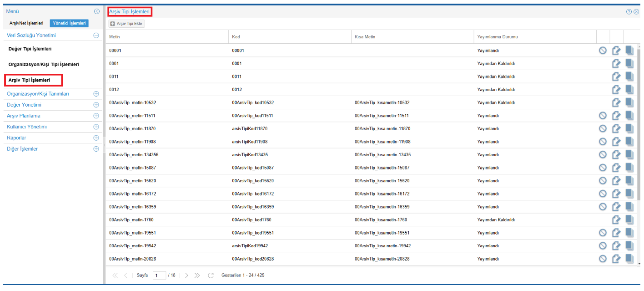Click the Arşiv Tipi Ekle button
The height and width of the screenshot is (291, 644).
pyautogui.click(x=127, y=24)
